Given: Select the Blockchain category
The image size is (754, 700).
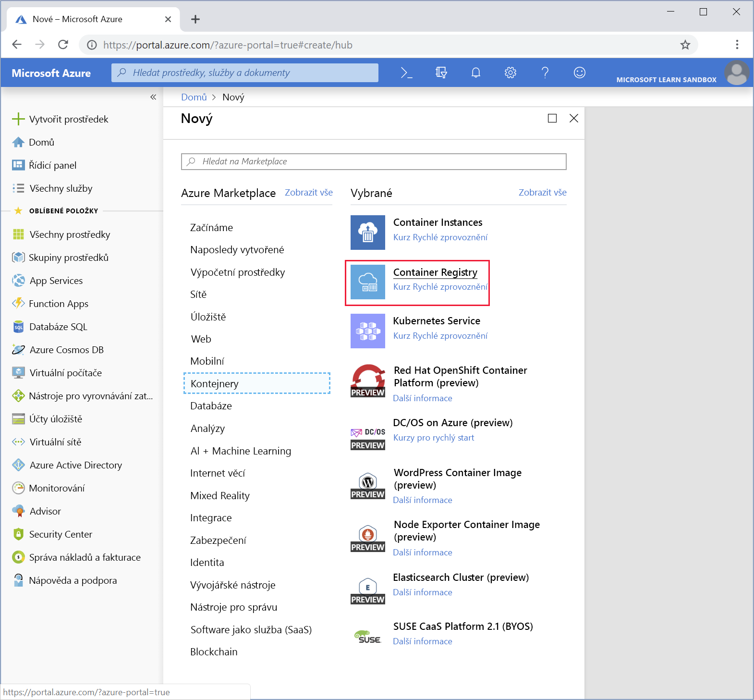Looking at the screenshot, I should tap(214, 652).
